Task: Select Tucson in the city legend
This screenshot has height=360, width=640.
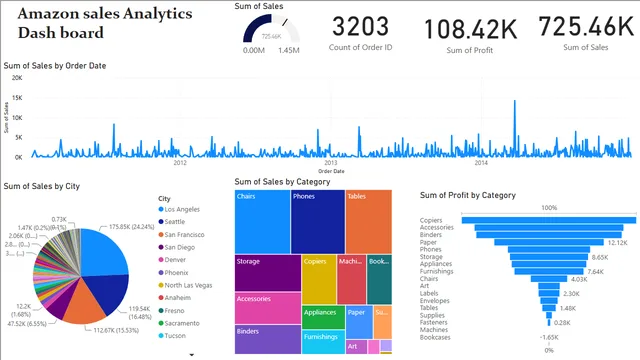Action: (172, 336)
